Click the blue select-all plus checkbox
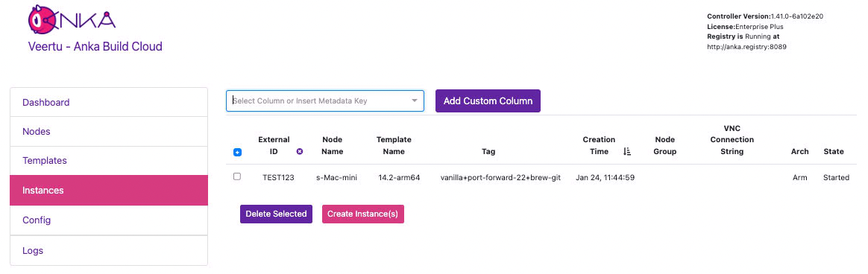The width and height of the screenshot is (868, 274). pos(237,153)
